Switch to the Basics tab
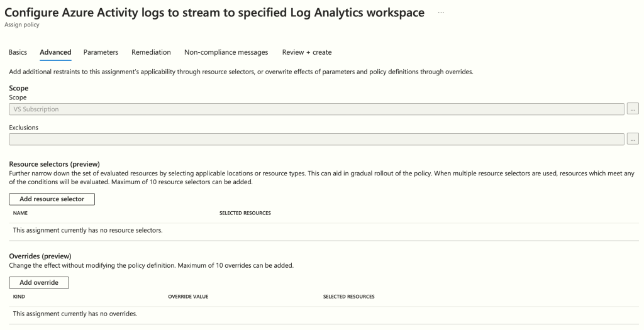This screenshot has width=644, height=330. (18, 52)
